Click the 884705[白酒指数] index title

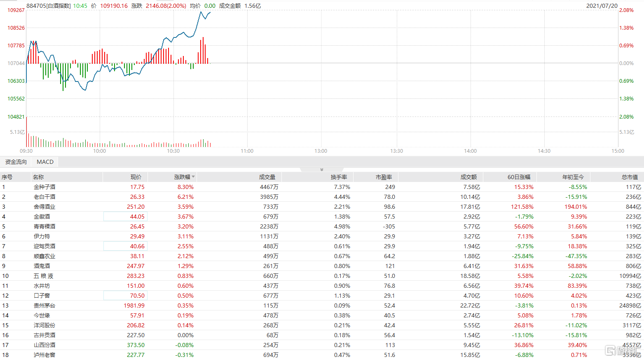click(49, 6)
